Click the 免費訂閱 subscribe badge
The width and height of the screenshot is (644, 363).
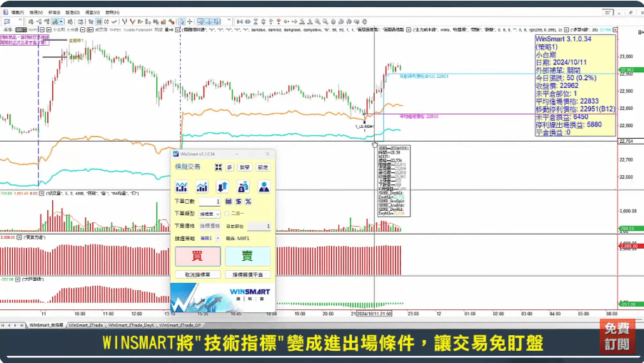click(617, 336)
